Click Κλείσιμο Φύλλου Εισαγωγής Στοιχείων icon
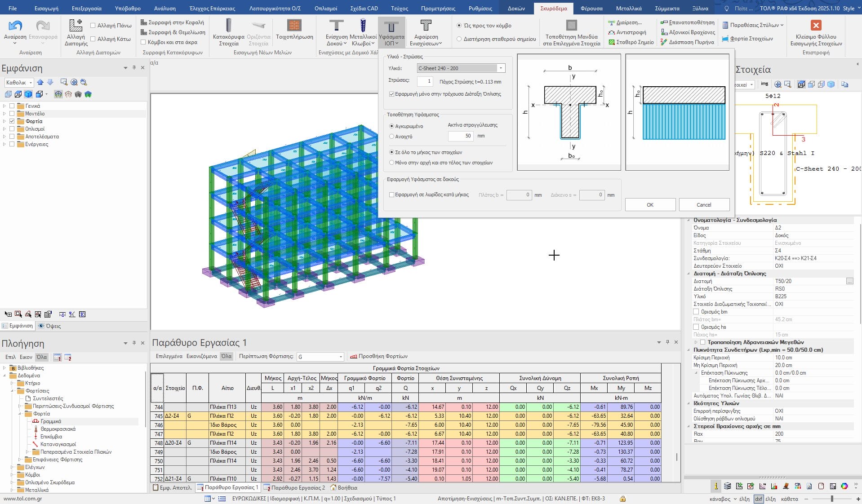862x504 pixels. [x=816, y=26]
